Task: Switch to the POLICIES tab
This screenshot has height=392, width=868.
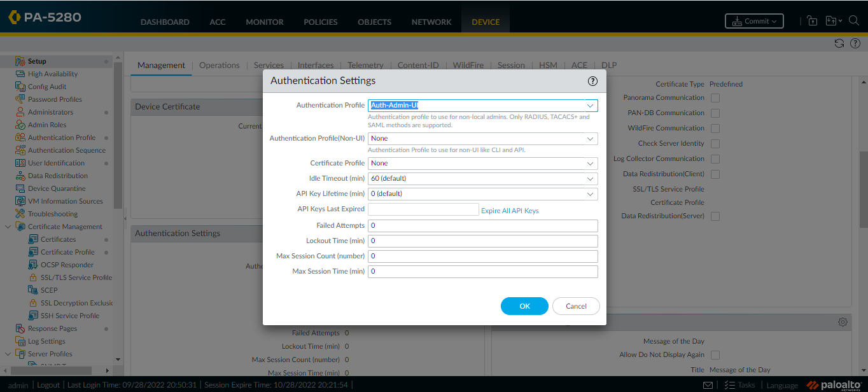Action: (x=321, y=22)
